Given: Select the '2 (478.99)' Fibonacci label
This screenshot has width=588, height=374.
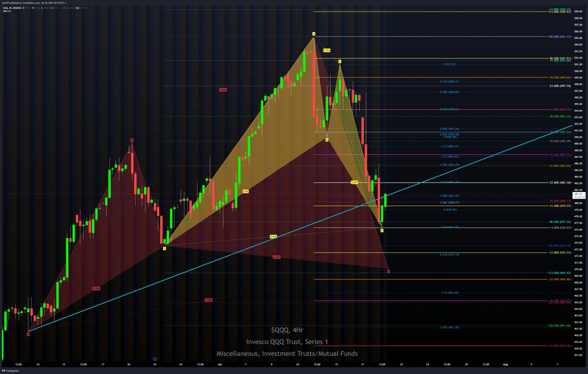Looking at the screenshot, I should click(449, 210).
